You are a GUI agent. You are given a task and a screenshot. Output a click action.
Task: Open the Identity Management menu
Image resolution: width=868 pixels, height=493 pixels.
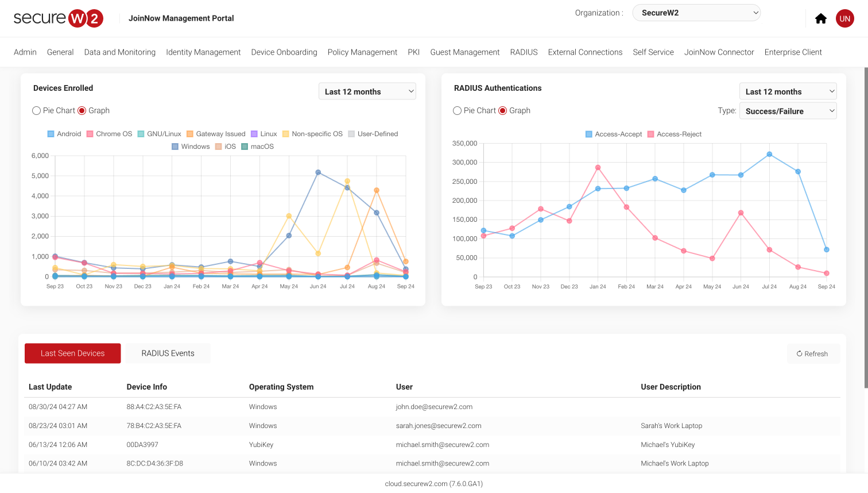203,52
